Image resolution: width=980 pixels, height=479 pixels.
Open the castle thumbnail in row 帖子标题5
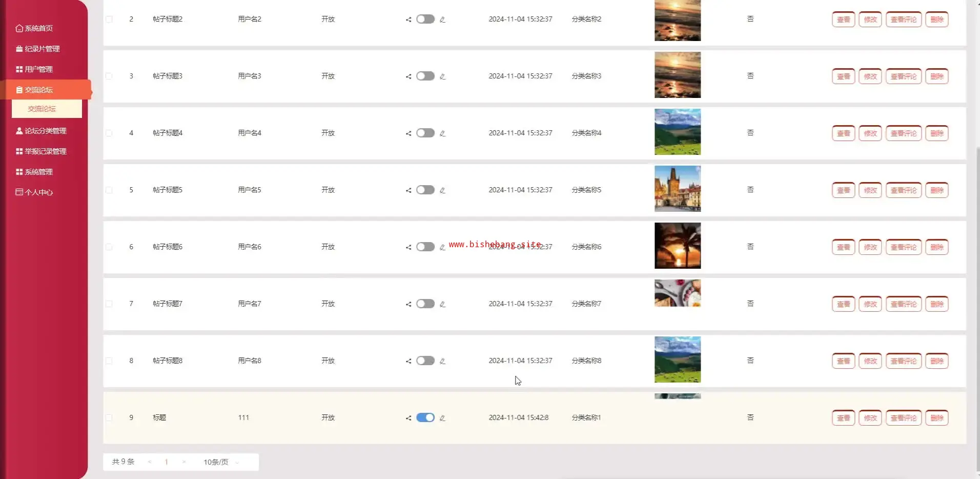(x=678, y=189)
